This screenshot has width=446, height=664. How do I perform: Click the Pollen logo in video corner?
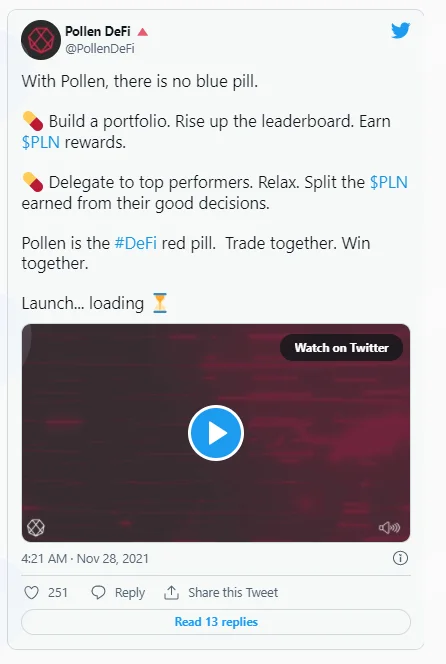[36, 527]
